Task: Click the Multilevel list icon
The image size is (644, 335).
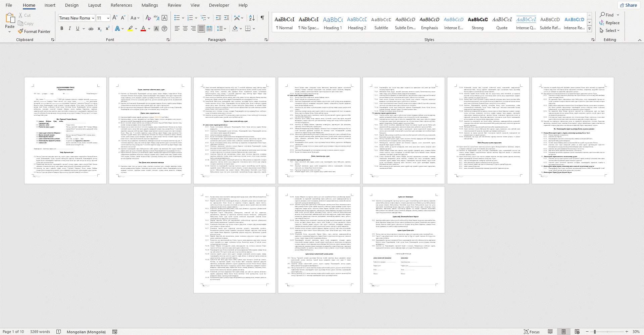Action: pos(203,18)
